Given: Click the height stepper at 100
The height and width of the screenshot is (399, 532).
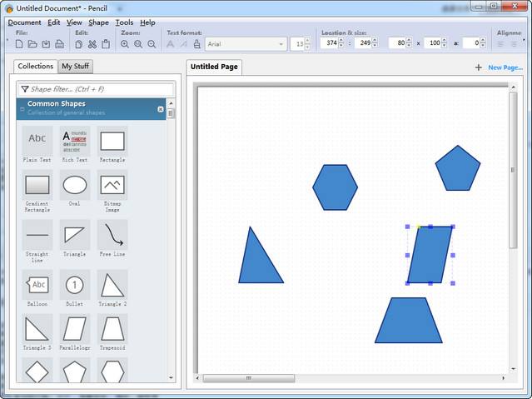Looking at the screenshot, I should [x=444, y=43].
